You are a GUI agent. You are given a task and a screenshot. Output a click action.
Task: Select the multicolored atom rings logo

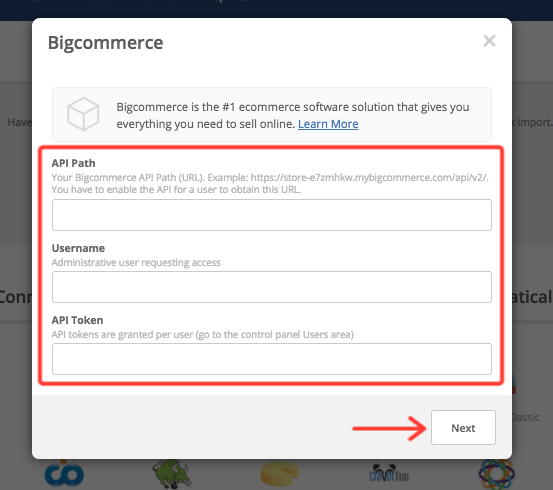(497, 474)
